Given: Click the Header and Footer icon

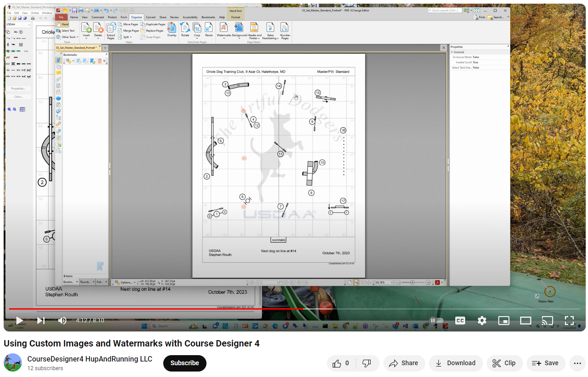Looking at the screenshot, I should pos(254,30).
